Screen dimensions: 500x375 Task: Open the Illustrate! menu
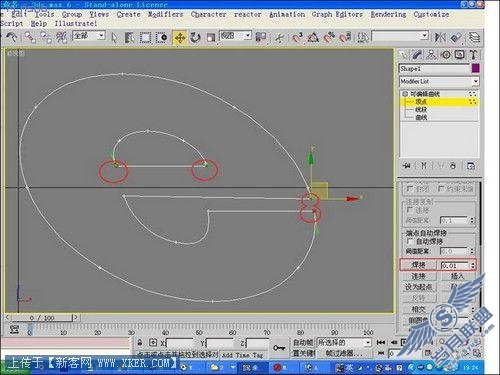(x=76, y=24)
